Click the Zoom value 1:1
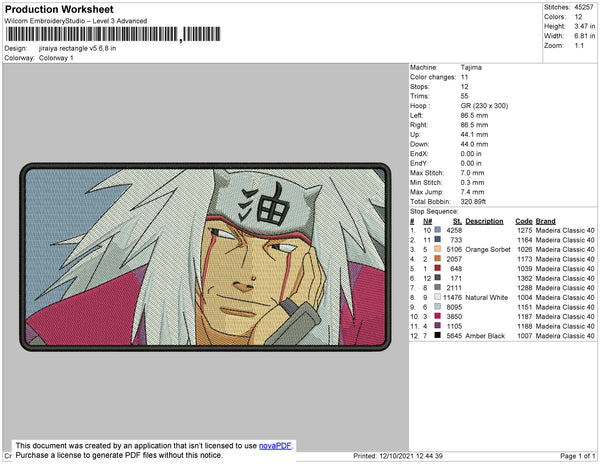The image size is (600, 464). point(579,46)
